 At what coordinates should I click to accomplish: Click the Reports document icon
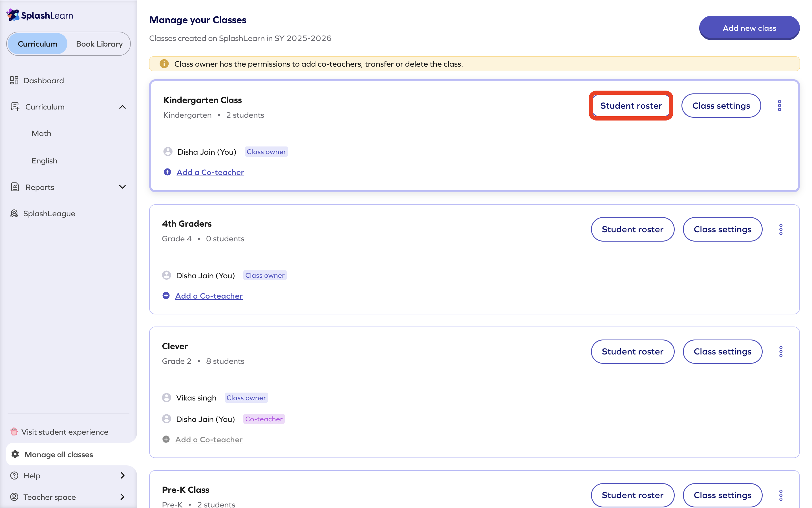[x=15, y=187]
